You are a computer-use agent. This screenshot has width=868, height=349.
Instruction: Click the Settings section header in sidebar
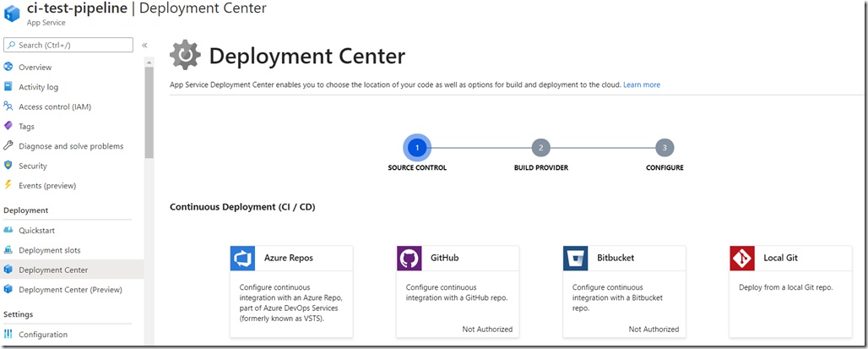coord(19,314)
